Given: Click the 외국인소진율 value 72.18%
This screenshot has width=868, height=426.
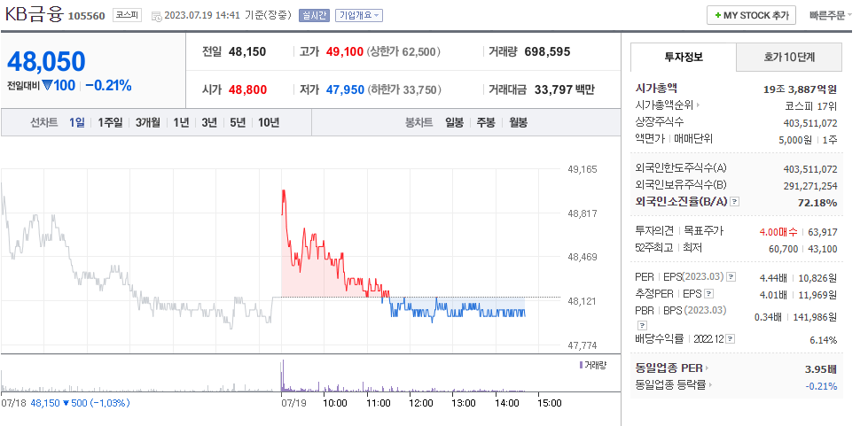Looking at the screenshot, I should [x=817, y=203].
